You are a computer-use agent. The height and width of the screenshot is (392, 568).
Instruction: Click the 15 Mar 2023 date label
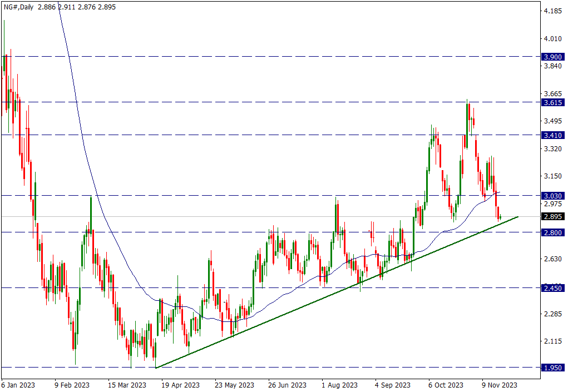(127, 385)
